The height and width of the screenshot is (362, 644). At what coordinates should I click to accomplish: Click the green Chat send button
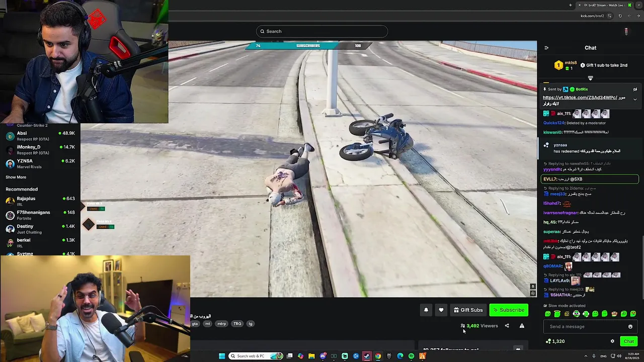click(629, 341)
